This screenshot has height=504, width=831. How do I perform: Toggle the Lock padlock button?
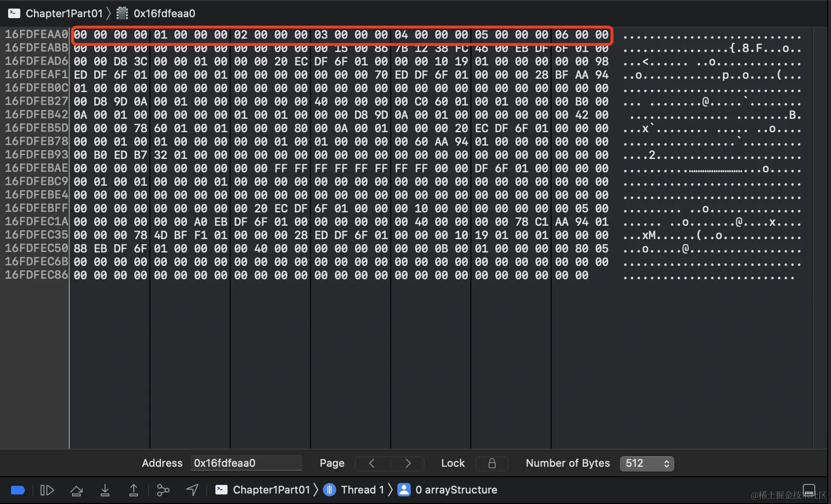tap(492, 463)
